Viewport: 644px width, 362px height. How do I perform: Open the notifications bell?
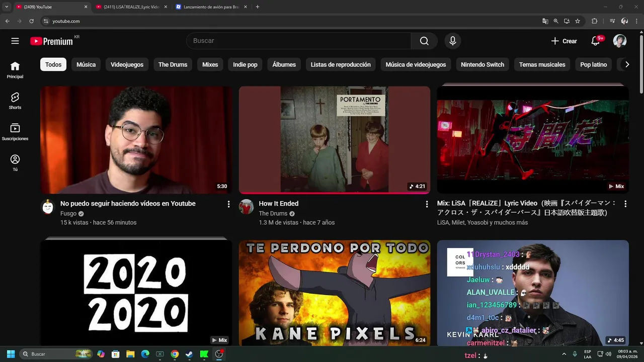(x=596, y=41)
